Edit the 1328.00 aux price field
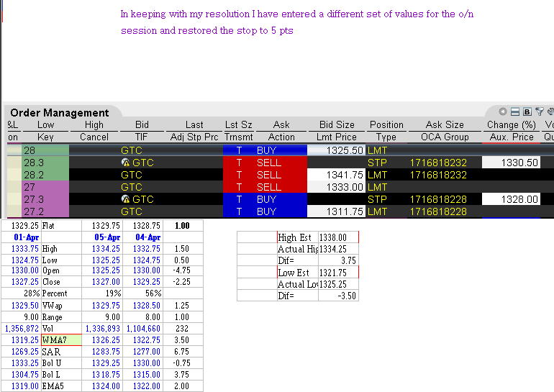Viewport: 554px width, 392px height. coord(512,199)
